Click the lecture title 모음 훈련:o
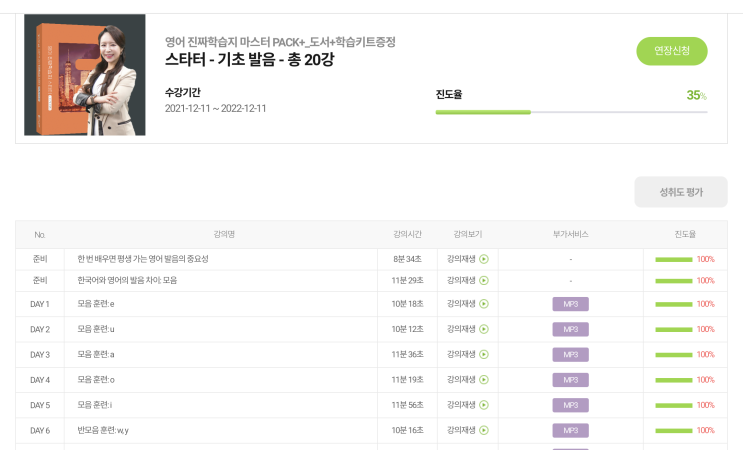This screenshot has width=743, height=450. 96,379
